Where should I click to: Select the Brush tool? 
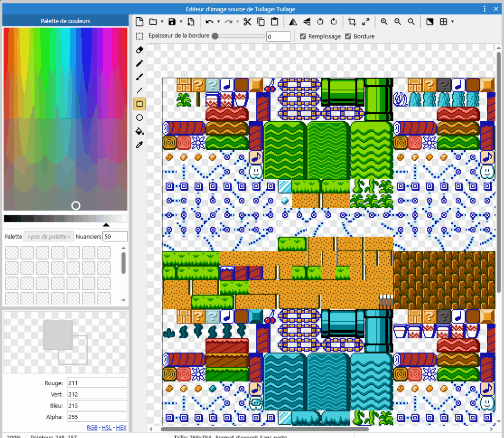pos(139,77)
